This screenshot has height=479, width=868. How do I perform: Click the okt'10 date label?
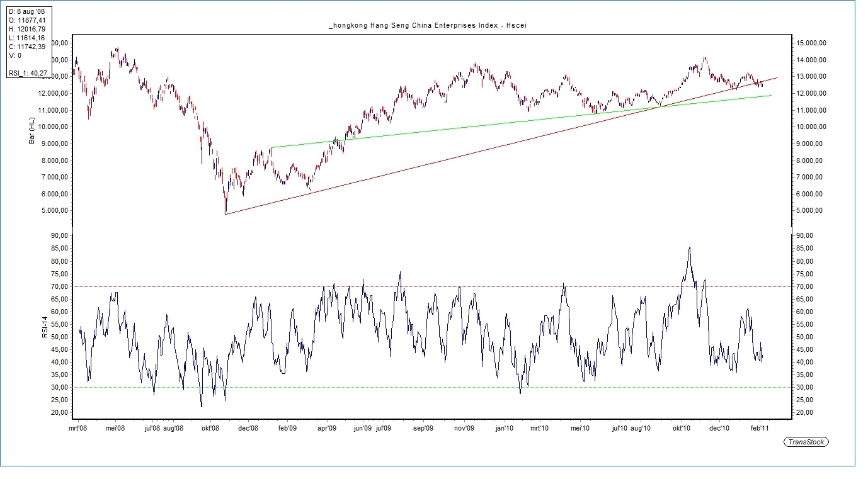682,428
